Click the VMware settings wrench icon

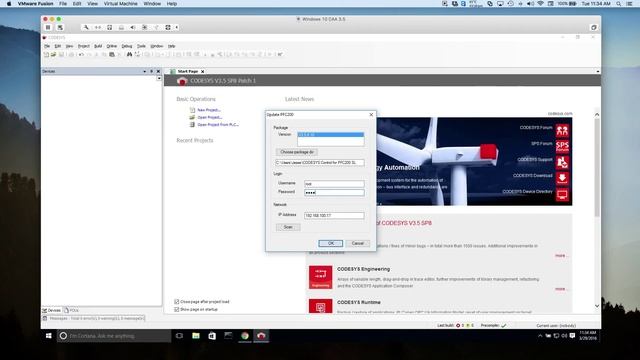click(x=86, y=27)
